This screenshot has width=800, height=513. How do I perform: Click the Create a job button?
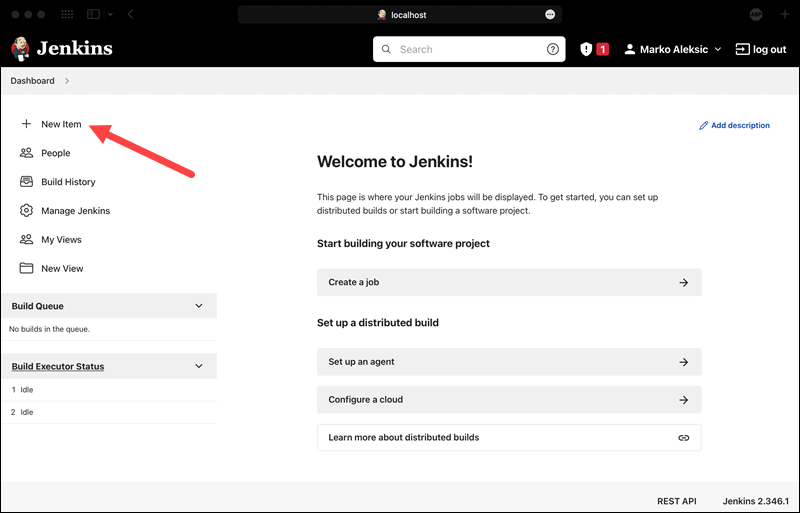(x=509, y=282)
